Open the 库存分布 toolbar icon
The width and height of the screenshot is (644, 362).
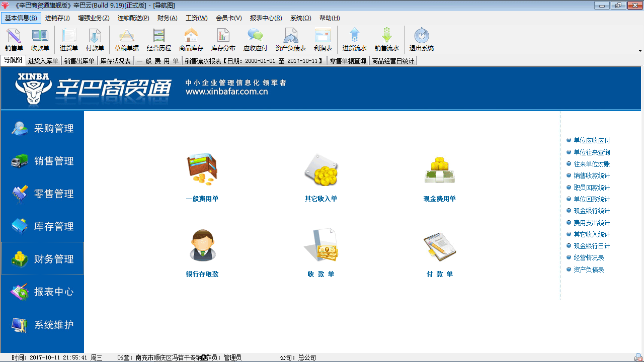click(x=223, y=40)
